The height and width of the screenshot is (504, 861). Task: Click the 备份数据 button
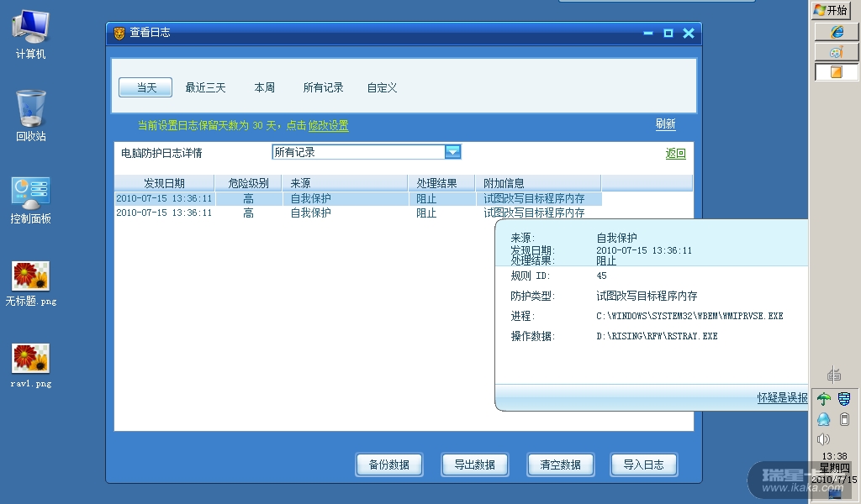(x=388, y=465)
